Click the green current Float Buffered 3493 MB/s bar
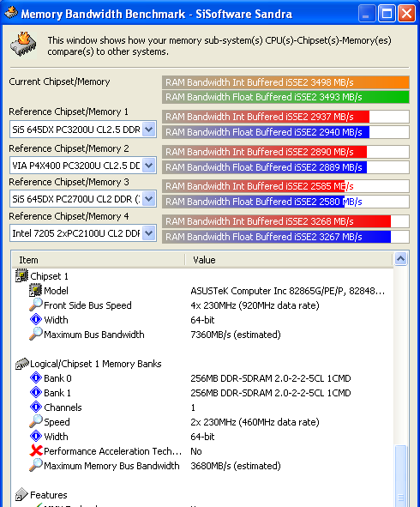The height and width of the screenshot is (507, 420). click(285, 97)
